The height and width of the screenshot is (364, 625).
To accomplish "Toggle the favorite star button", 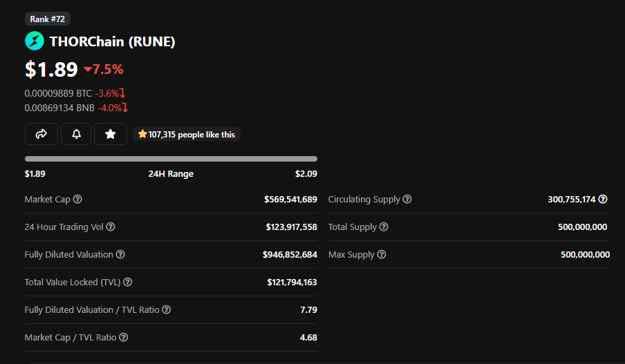I will coord(111,134).
